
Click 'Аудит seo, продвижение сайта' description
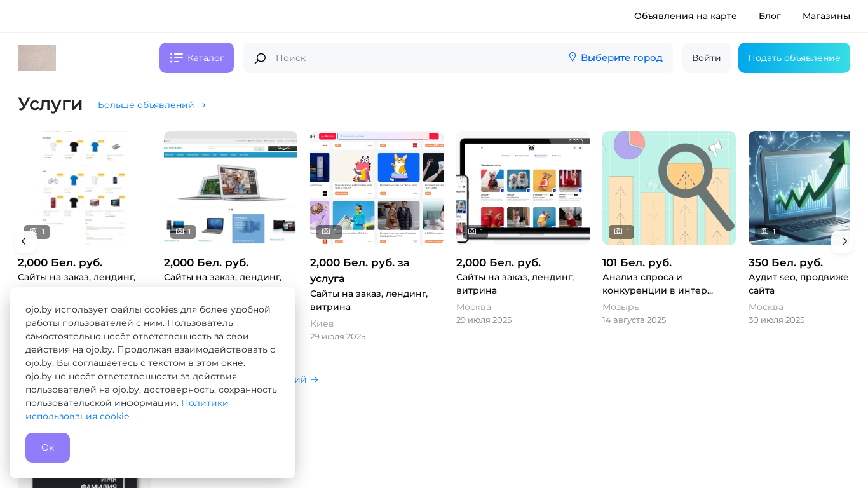click(x=799, y=284)
